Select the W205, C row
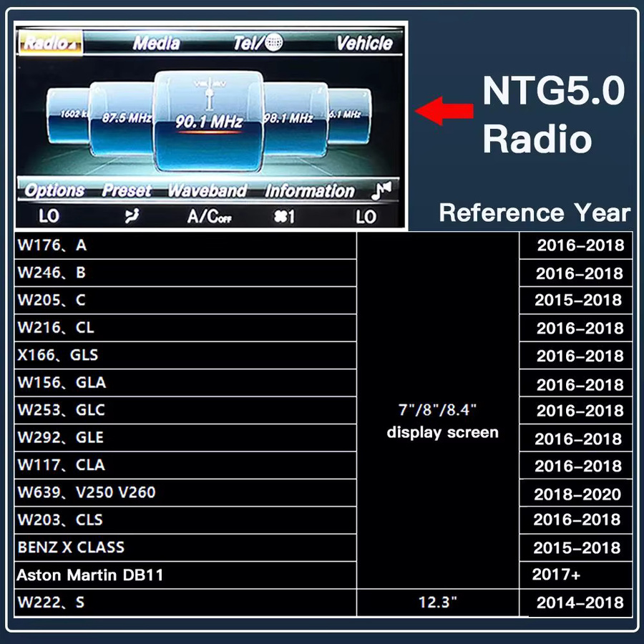This screenshot has width=644, height=644. click(185, 301)
